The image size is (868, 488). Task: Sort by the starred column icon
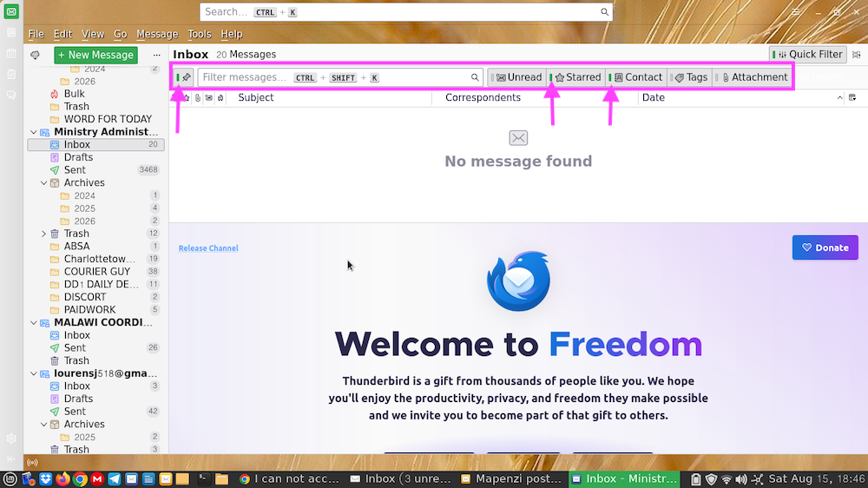pyautogui.click(x=187, y=98)
